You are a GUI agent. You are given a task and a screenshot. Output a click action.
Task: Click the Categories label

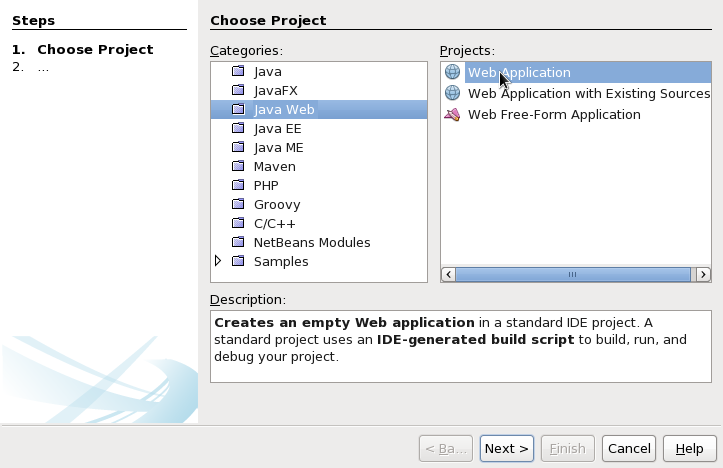[x=247, y=50]
